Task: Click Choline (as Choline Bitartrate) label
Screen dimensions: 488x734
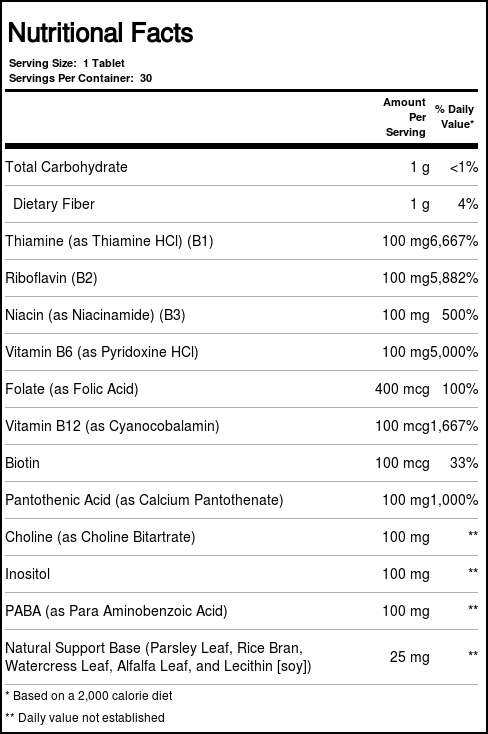Action: pos(100,537)
